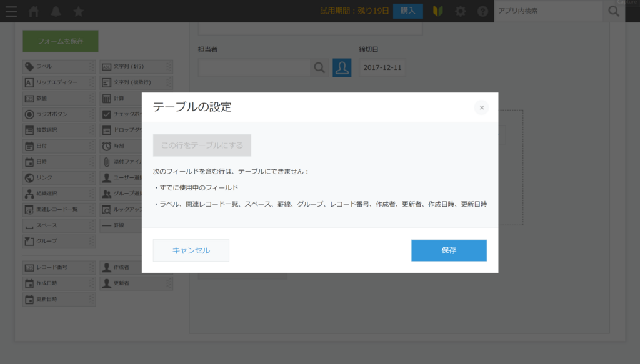Screen dimensions: 640x364
Task: Select the 文字列 (複数行) field item
Action: tap(136, 82)
